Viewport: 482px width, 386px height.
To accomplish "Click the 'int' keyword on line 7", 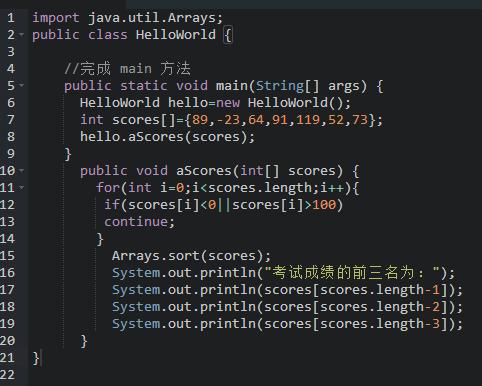I will [x=92, y=119].
